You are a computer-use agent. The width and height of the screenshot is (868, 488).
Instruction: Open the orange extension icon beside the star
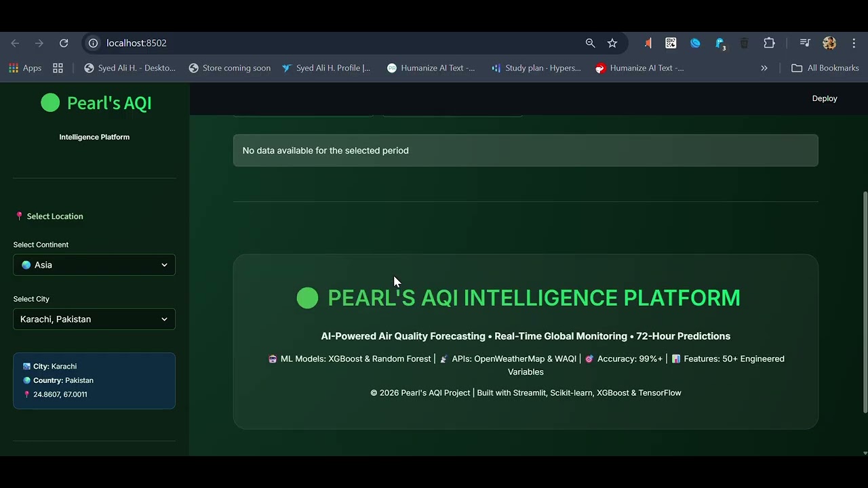[x=647, y=43]
